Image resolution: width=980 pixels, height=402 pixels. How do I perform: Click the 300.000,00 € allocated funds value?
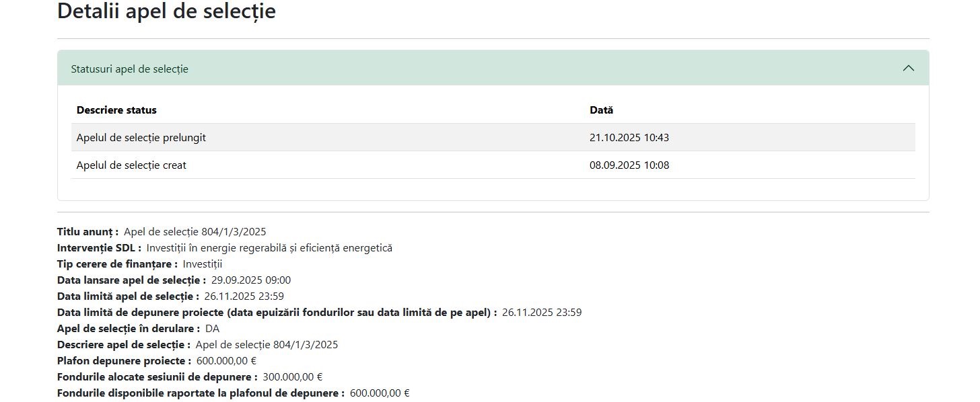(293, 377)
